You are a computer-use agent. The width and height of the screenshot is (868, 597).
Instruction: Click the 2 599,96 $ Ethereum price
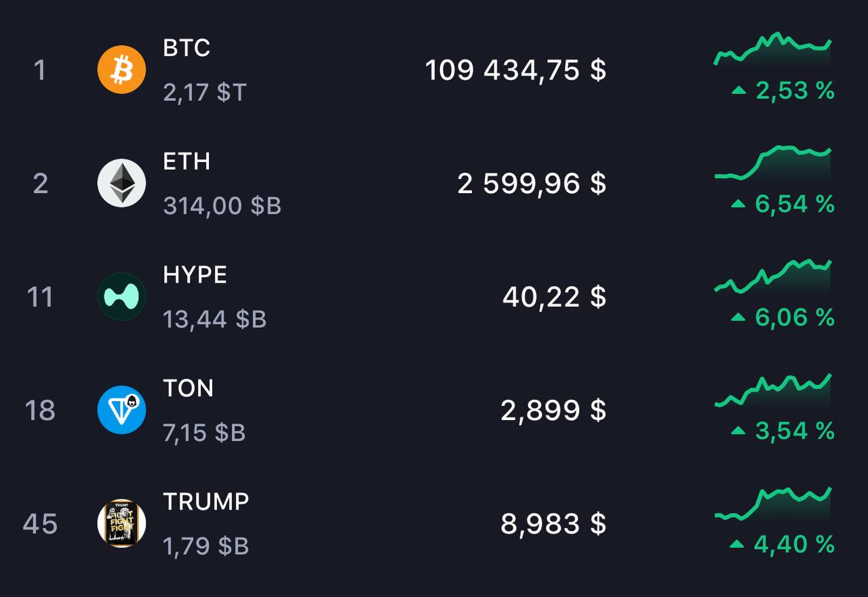pyautogui.click(x=532, y=184)
